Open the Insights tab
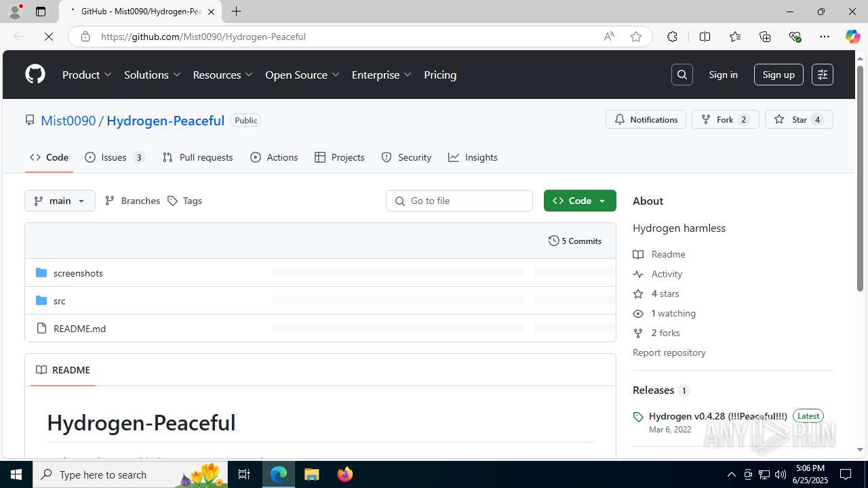 (473, 157)
